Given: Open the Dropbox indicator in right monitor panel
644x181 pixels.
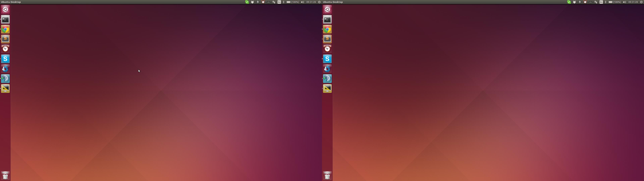Looking at the screenshot, I should click(575, 2).
